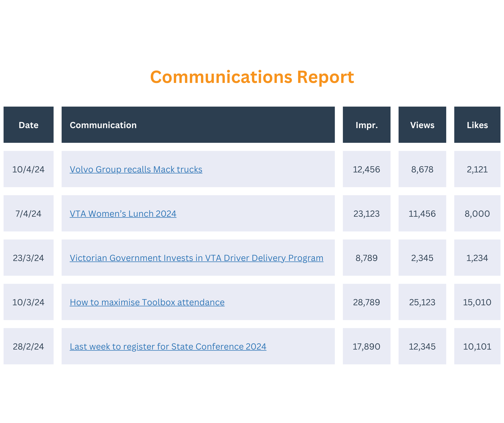Select the Communications Report title
Viewport: 504px width, 423px height.
[252, 77]
